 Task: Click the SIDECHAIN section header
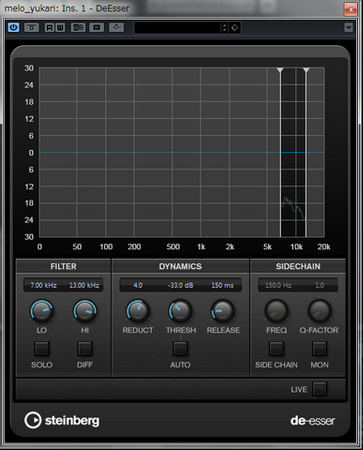coord(298,266)
